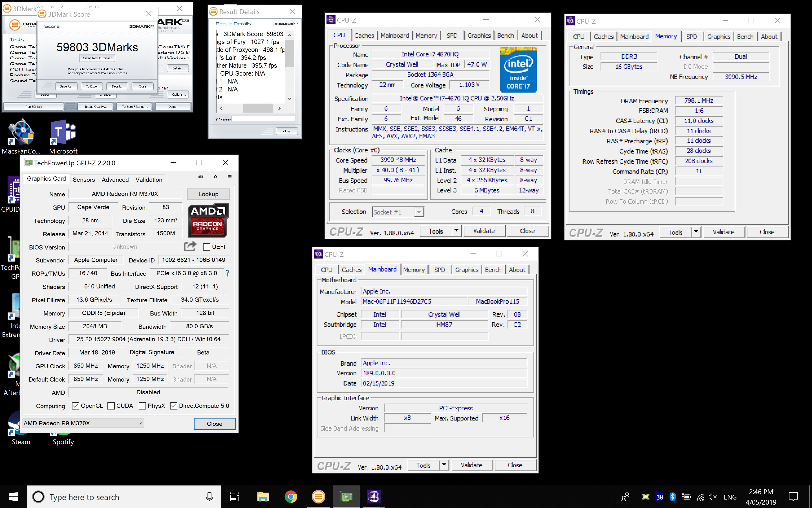Open the Socket #1 selection dropdown

click(418, 212)
